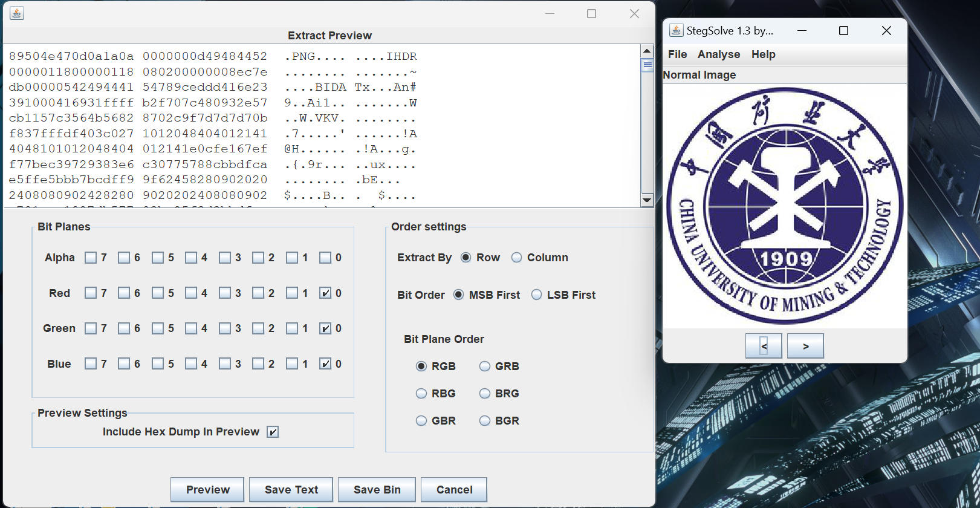Uncheck Green bit plane 0
Viewport: 980px width, 508px height.
click(x=325, y=328)
